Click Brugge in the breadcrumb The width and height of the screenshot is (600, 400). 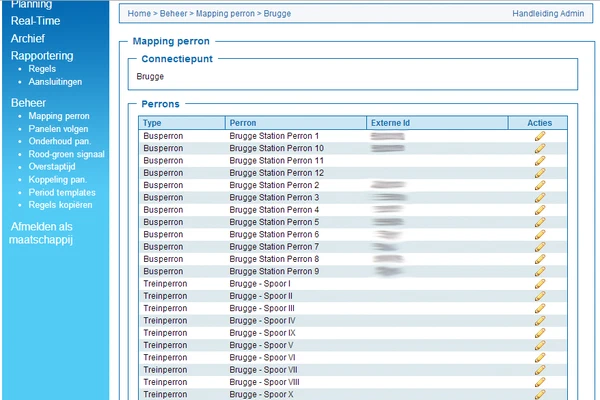pos(277,13)
